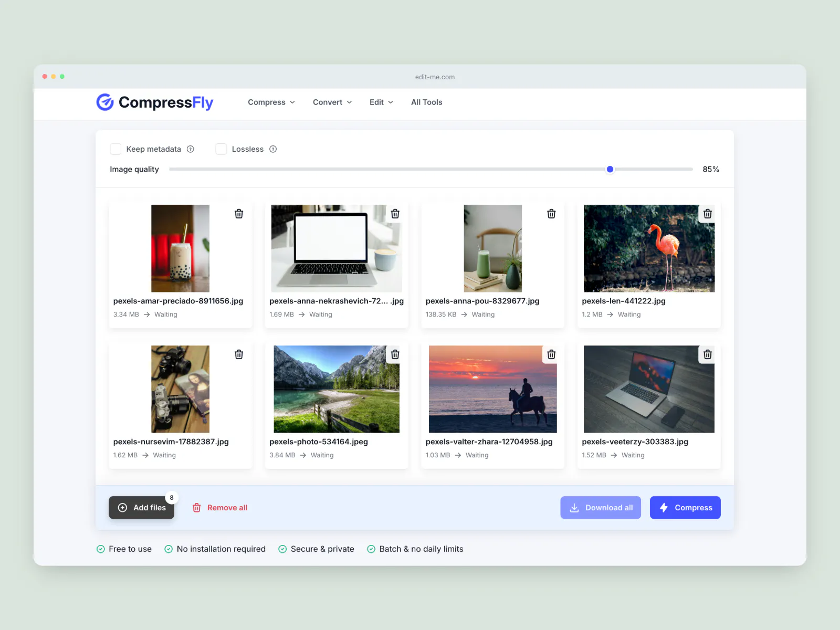840x630 pixels.
Task: Delete pexels-valter-zhara-12704958.jpg via trash icon
Action: [x=551, y=354]
